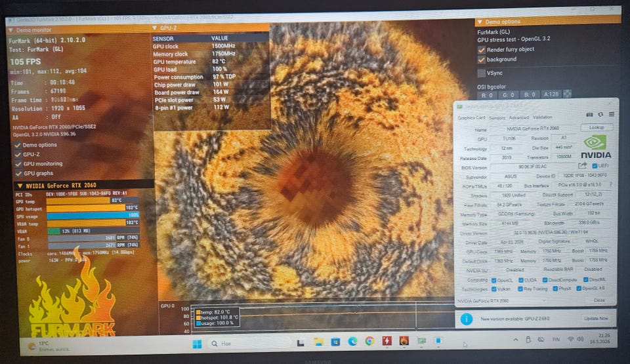
Task: Collapse the GPU-Z overlay panel
Action: click(x=155, y=28)
